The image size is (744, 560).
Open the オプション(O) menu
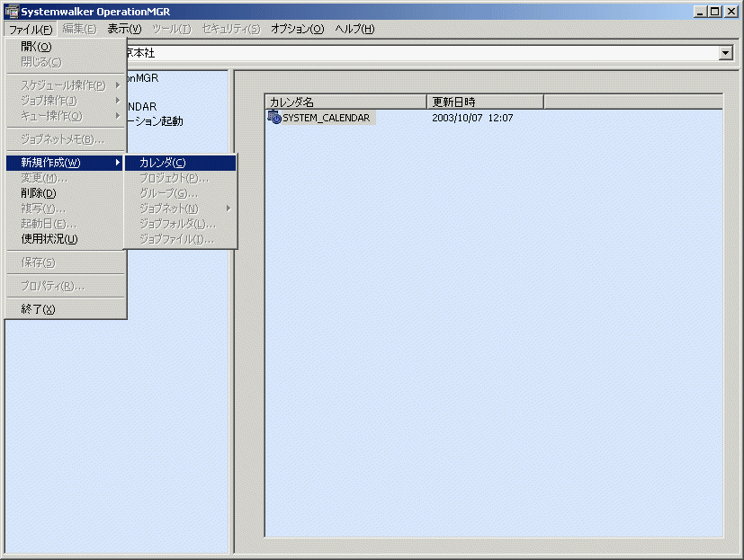click(297, 29)
